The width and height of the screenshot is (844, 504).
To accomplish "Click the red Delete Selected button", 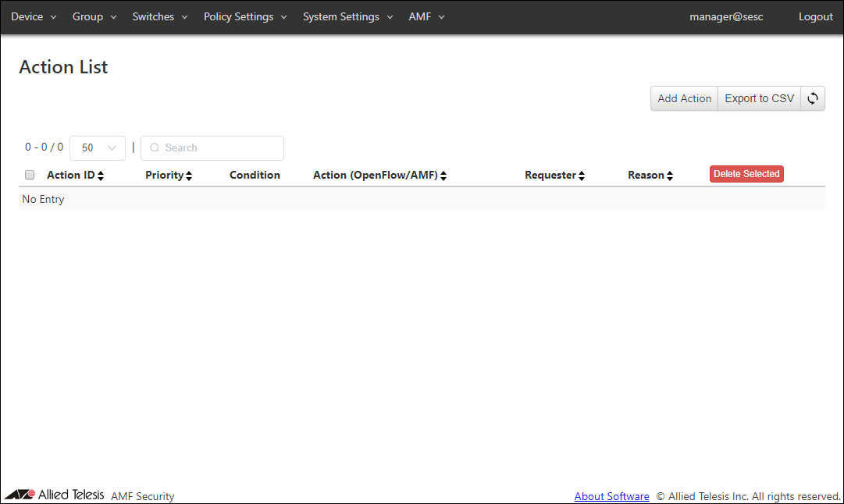I will 746,174.
